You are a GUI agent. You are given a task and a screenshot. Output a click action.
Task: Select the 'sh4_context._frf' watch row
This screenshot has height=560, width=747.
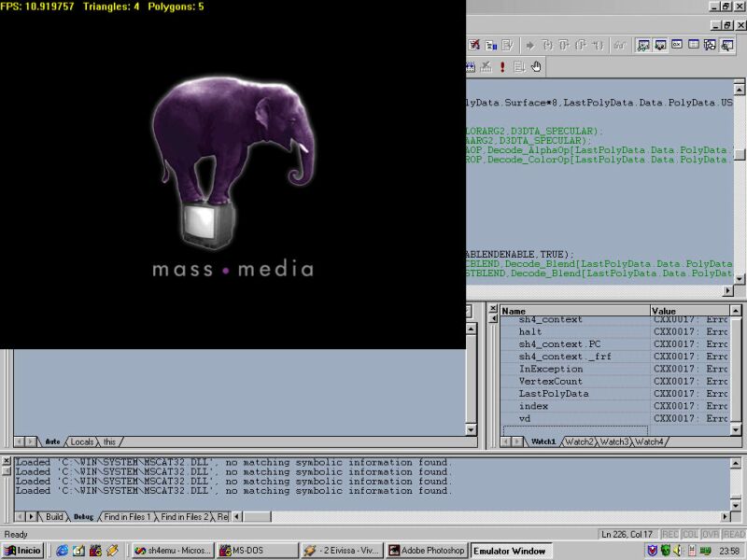click(614, 357)
